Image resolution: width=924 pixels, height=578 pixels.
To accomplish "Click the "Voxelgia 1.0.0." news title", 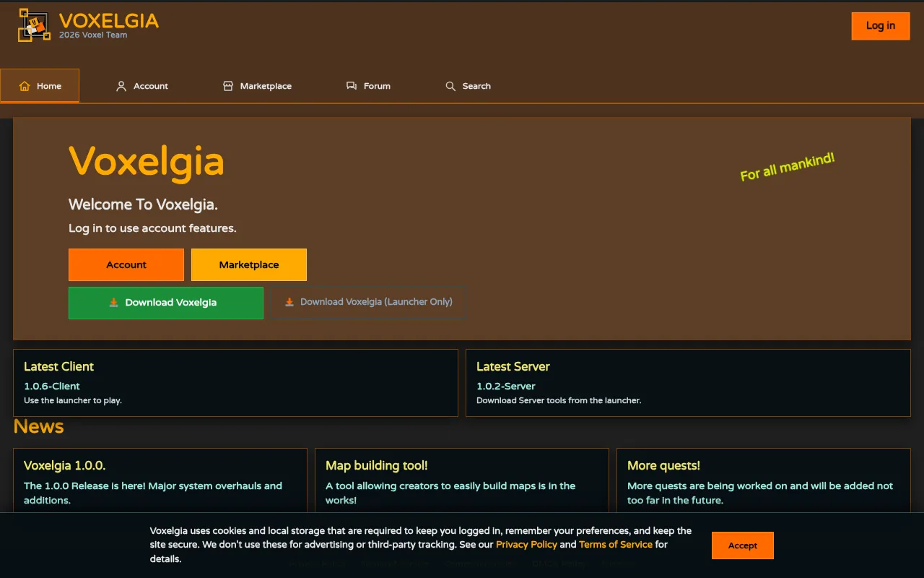I will click(x=65, y=465).
